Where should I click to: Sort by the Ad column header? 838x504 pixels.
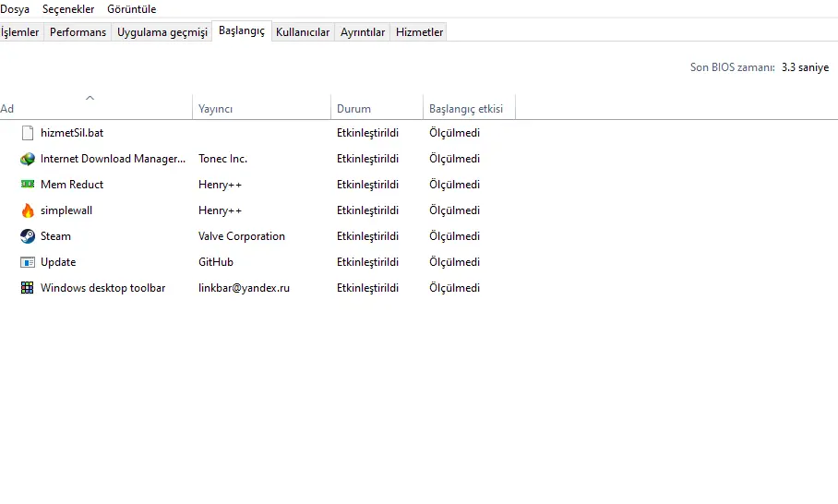(96, 109)
